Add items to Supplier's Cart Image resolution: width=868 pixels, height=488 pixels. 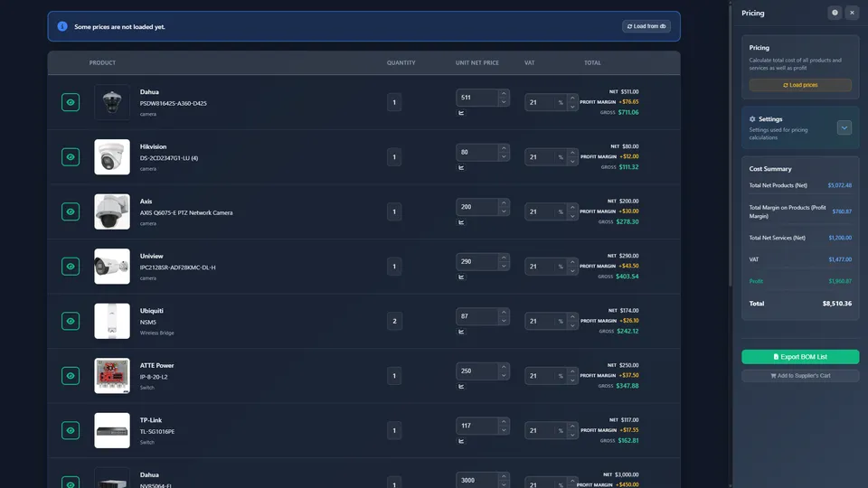coord(800,376)
